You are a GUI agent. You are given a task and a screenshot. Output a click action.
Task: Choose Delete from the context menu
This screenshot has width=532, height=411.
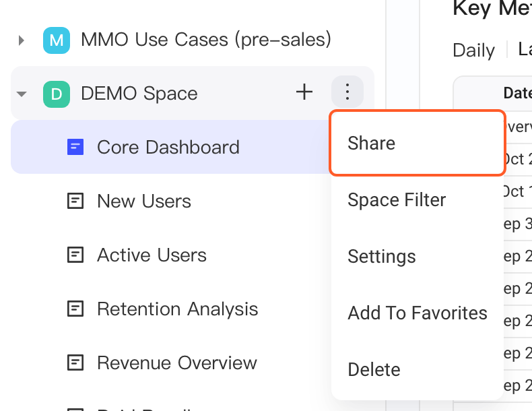click(x=418, y=370)
